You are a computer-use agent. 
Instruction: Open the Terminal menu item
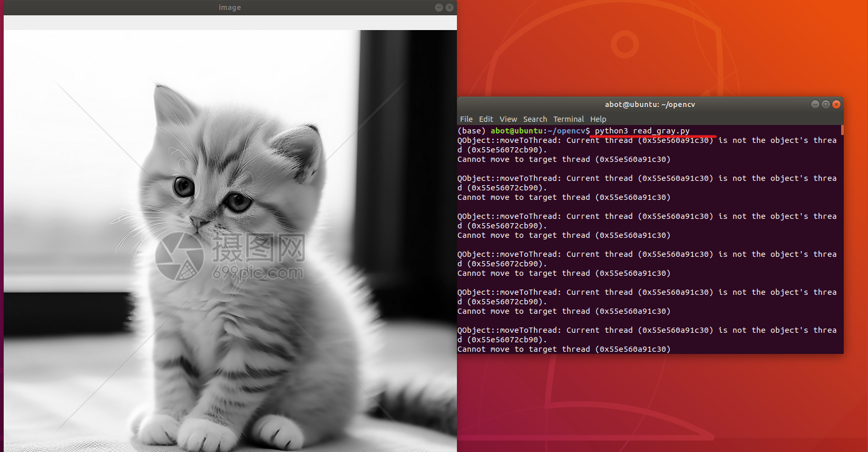(x=568, y=119)
